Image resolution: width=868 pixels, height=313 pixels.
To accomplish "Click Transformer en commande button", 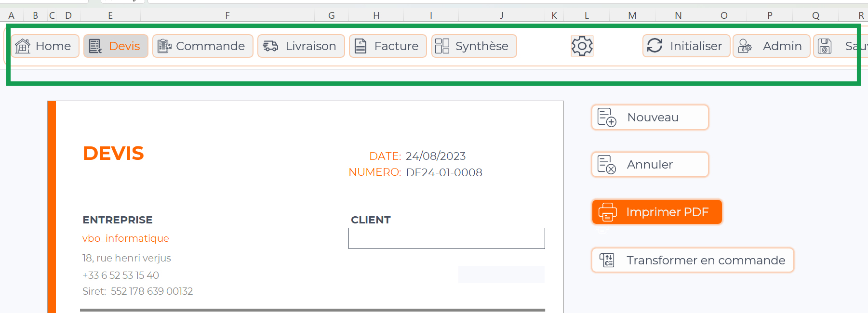I will click(x=692, y=261).
